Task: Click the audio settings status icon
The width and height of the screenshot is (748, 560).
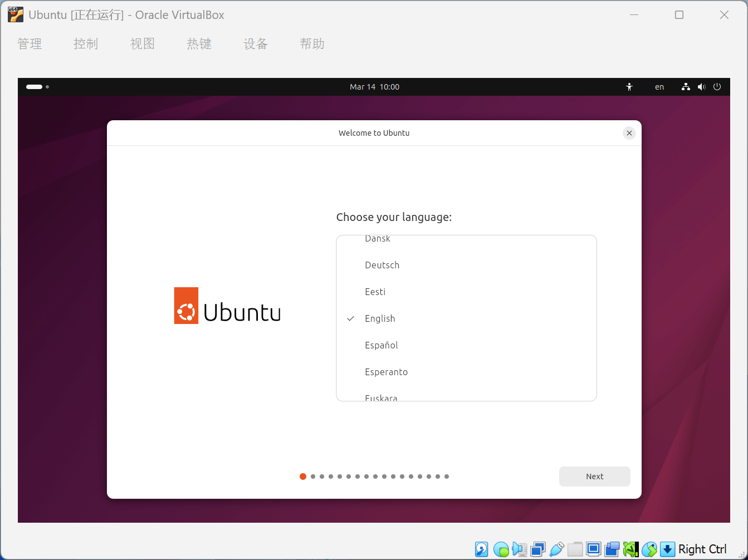Action: click(x=520, y=549)
